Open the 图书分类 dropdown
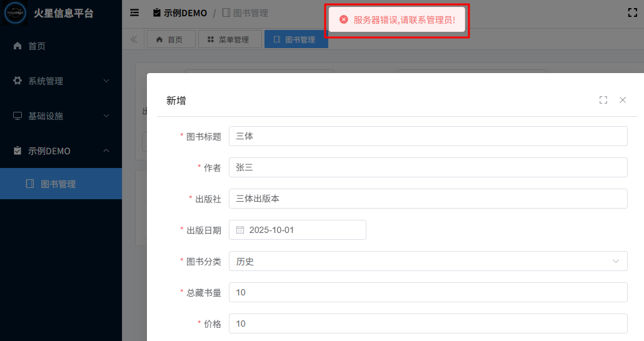Viewport: 644px width, 341px height. tap(428, 262)
